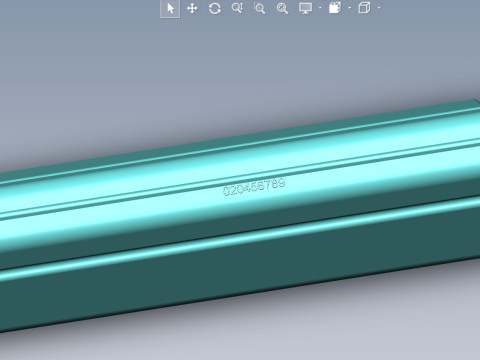Open dropdown arrow beside cube icon

pyautogui.click(x=379, y=8)
